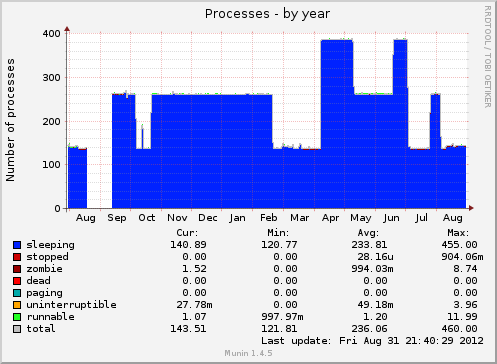The image size is (497, 364).
Task: Click the 'paging' legend label
Action: 44,293
